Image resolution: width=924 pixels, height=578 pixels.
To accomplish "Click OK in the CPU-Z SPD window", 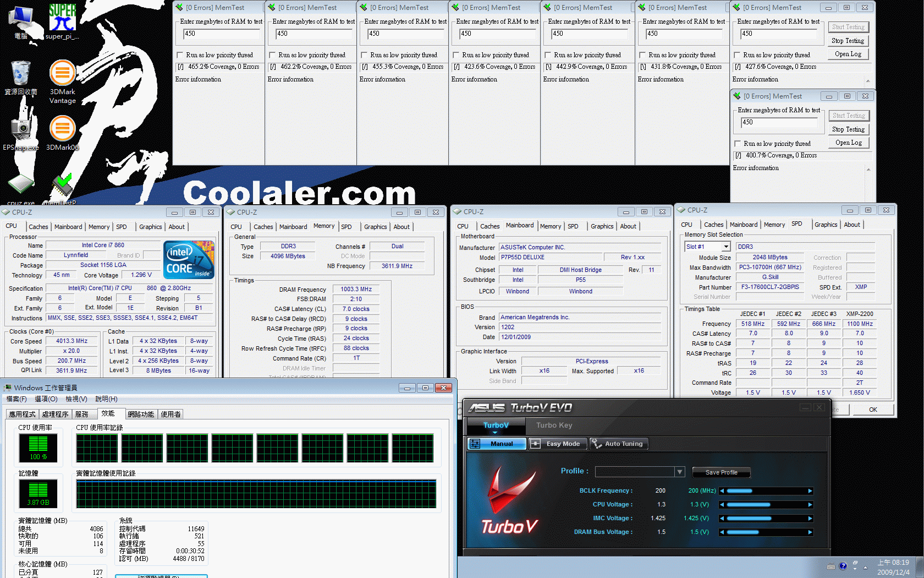I will 873,410.
